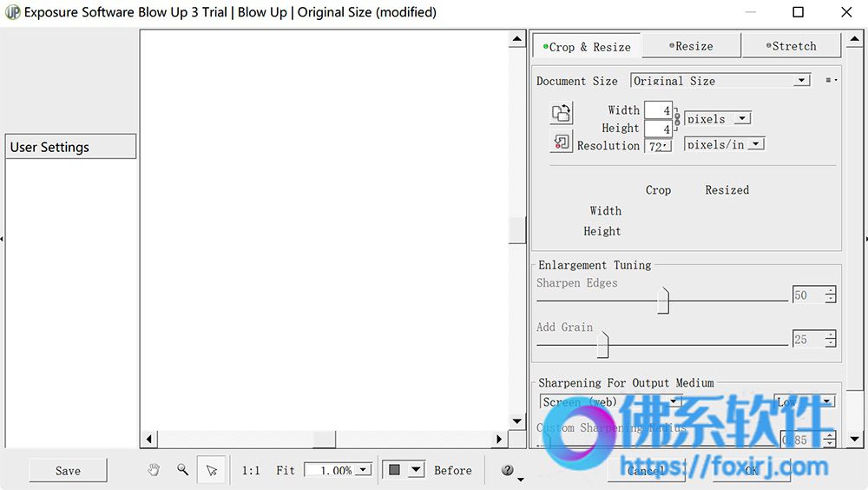Switch to the Stretch tab
Screen dimensions: 868x490
click(791, 46)
